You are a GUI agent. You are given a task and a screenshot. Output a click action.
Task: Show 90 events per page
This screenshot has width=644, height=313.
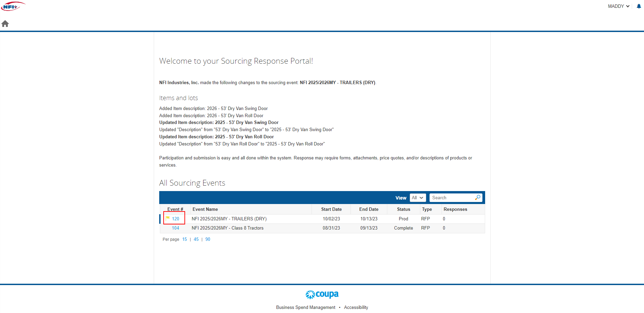click(208, 239)
